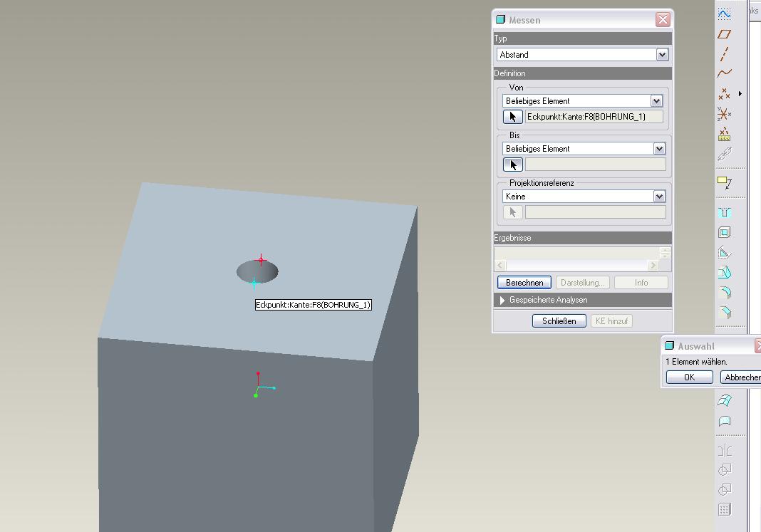The width and height of the screenshot is (761, 532).
Task: Select the sketched datum curve tool
Action: tap(724, 14)
